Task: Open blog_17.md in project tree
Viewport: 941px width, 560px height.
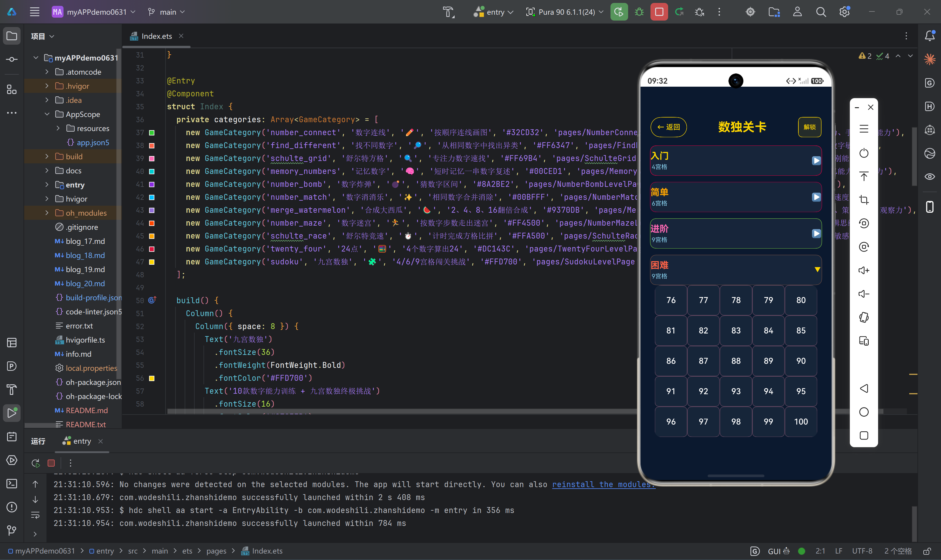Action: pyautogui.click(x=85, y=241)
